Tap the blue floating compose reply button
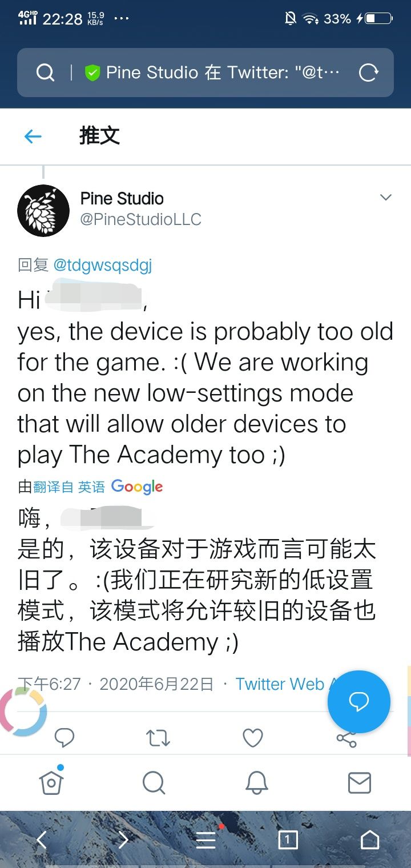 click(x=359, y=702)
